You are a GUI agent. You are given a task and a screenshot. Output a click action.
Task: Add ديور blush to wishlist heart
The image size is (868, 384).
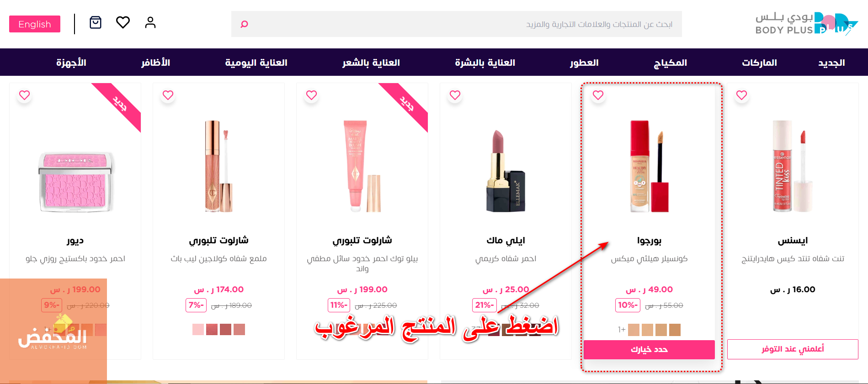pos(24,95)
